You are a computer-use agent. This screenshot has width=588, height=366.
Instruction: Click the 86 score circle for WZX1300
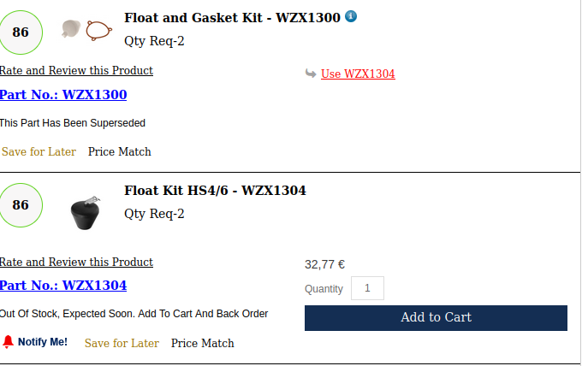pyautogui.click(x=21, y=32)
